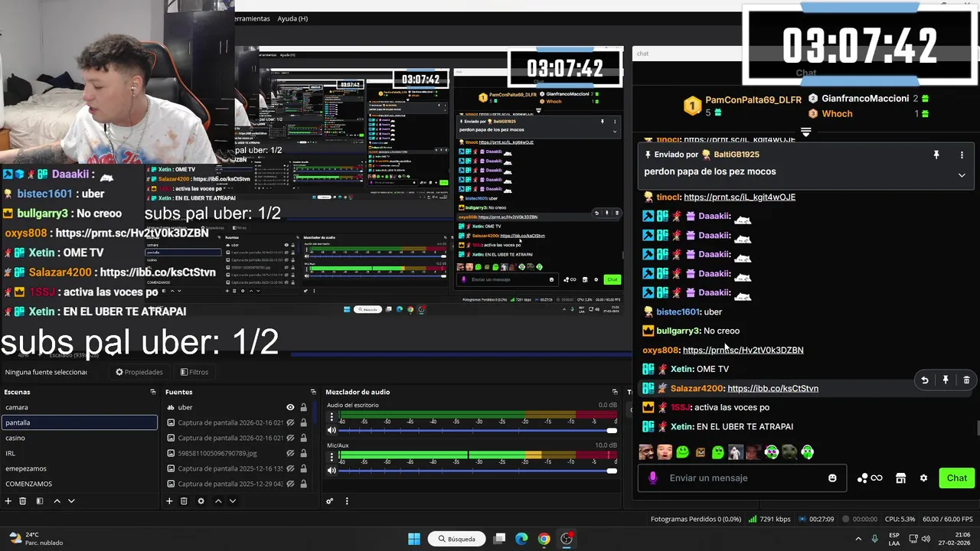Unlock the uber source

[303, 407]
